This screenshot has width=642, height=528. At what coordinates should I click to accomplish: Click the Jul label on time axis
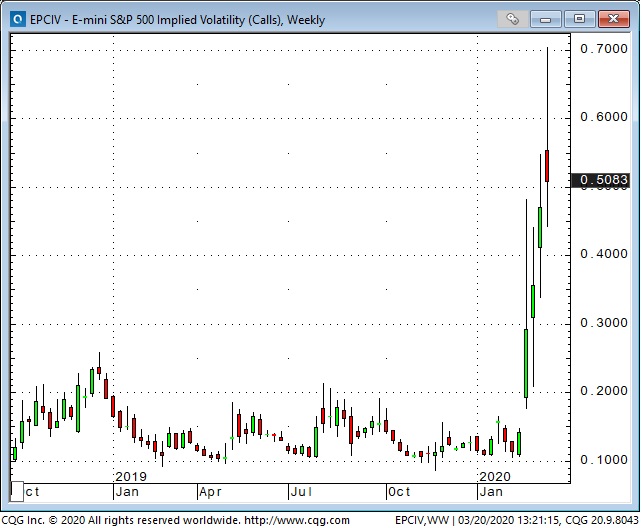point(301,492)
